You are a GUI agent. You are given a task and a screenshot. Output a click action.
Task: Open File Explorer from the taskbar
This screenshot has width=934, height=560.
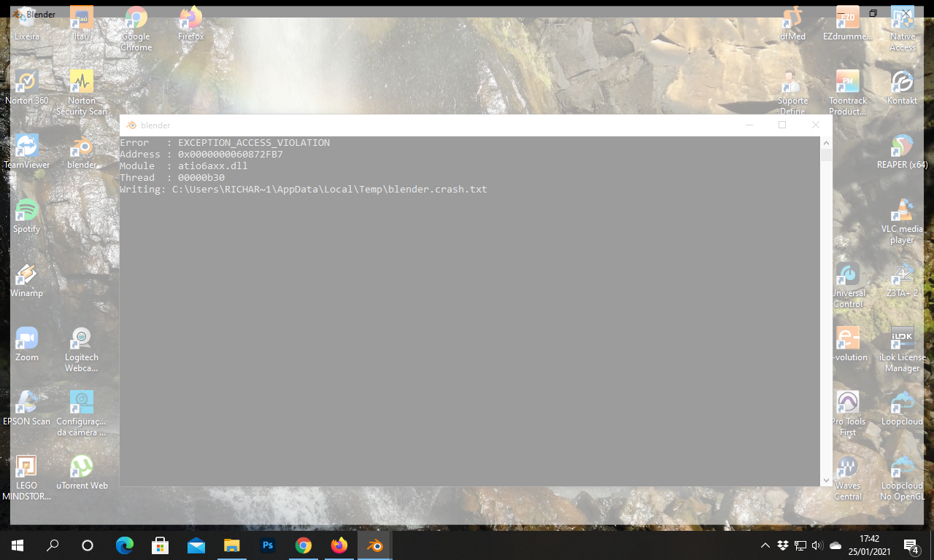click(232, 545)
